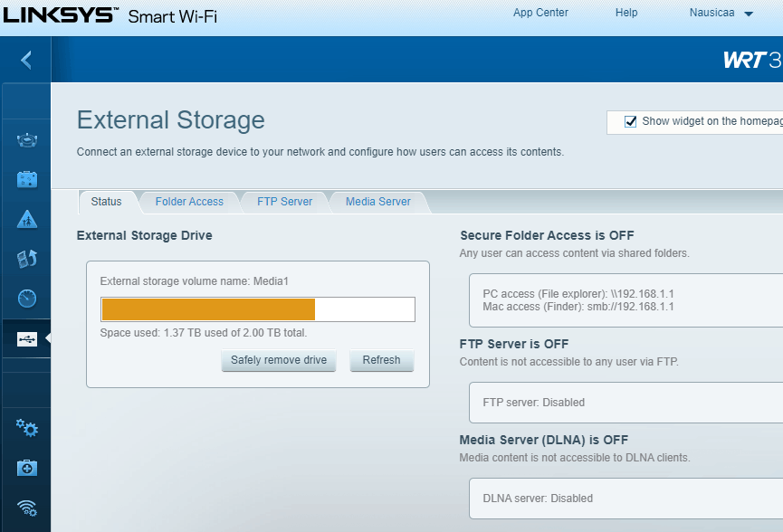Switch to the FTP Server tab
The width and height of the screenshot is (783, 532).
tap(284, 202)
